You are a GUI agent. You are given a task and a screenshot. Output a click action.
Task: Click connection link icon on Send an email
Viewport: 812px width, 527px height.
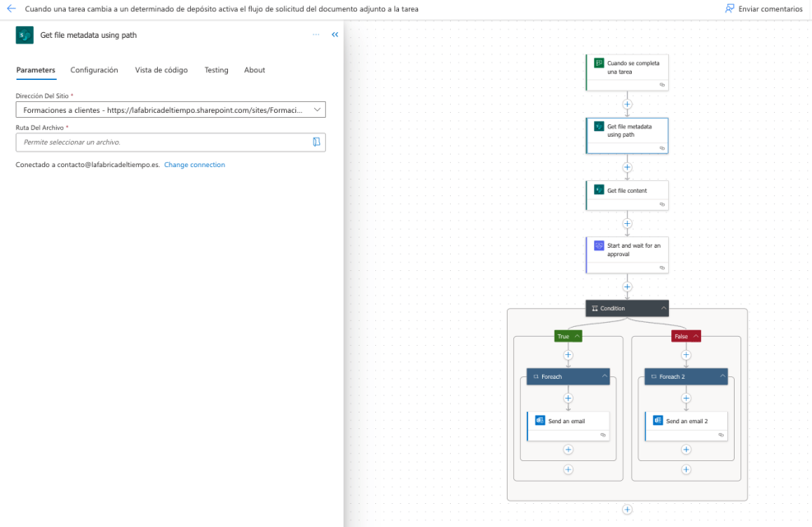coord(603,436)
